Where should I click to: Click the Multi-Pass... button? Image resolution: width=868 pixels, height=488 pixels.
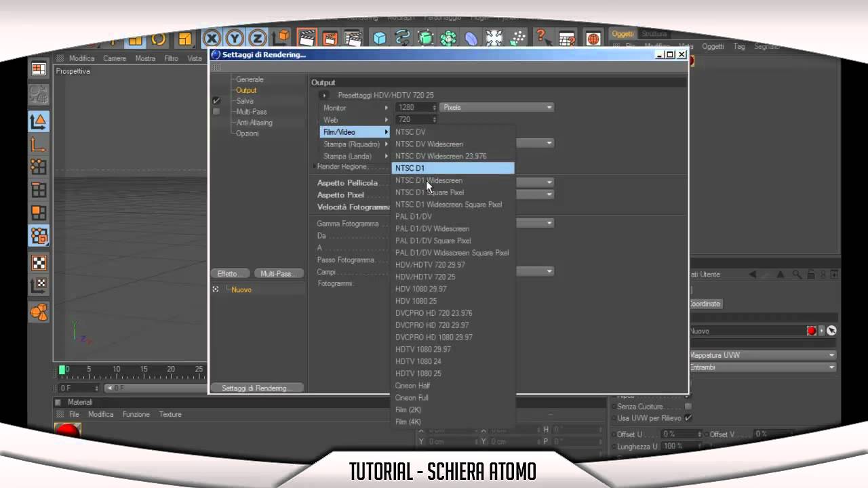278,274
